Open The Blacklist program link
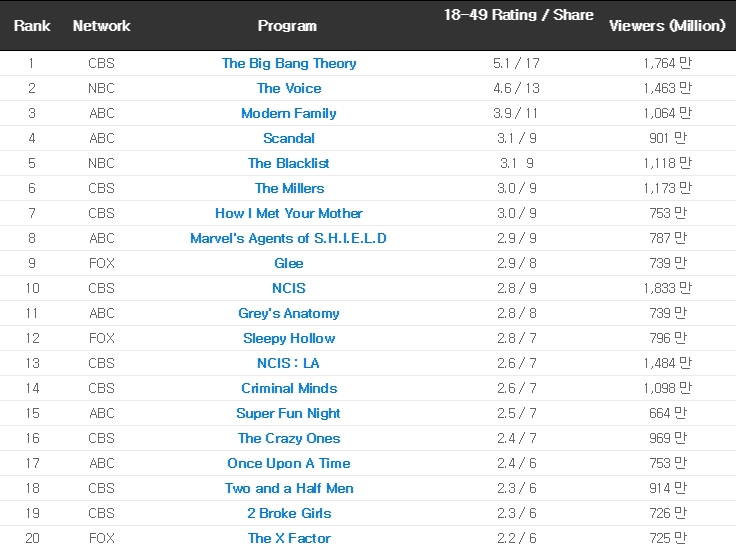The width and height of the screenshot is (736, 550). (x=289, y=163)
